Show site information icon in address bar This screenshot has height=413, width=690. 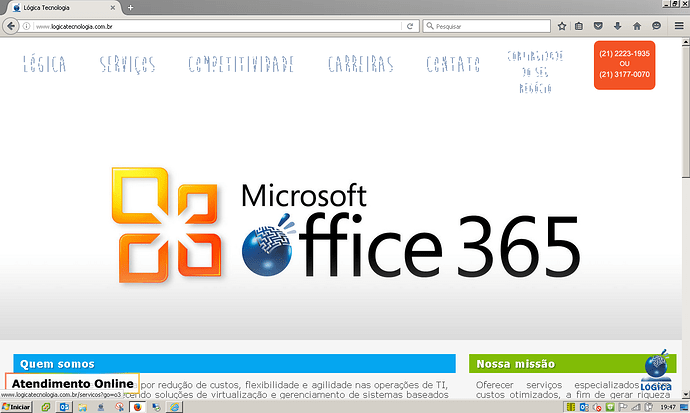26,26
